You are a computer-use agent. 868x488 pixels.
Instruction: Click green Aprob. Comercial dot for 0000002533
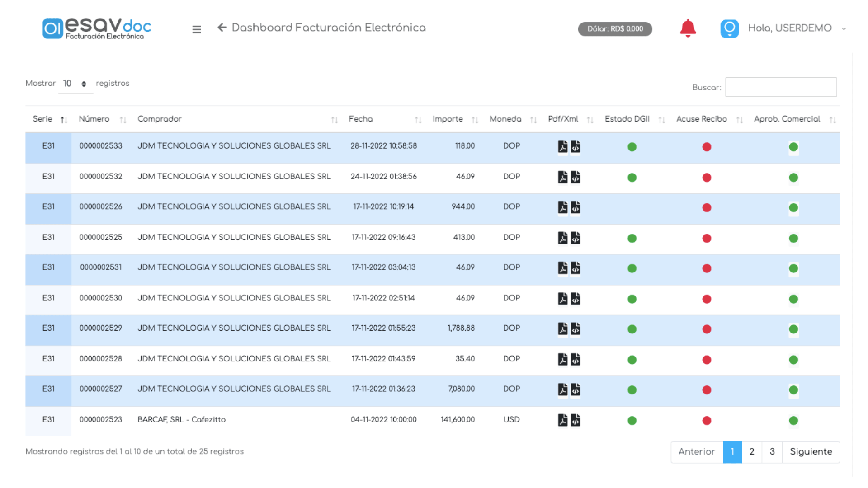(x=793, y=147)
